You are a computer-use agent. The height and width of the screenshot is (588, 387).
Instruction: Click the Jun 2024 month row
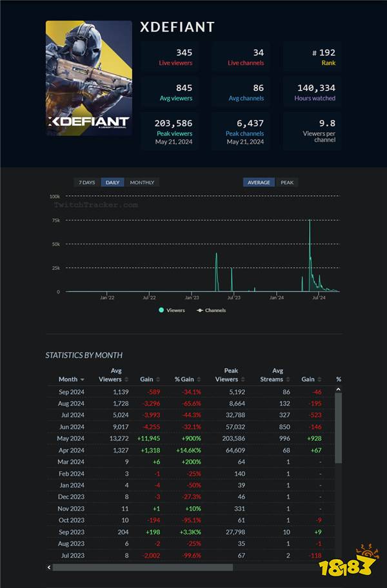tap(190, 427)
